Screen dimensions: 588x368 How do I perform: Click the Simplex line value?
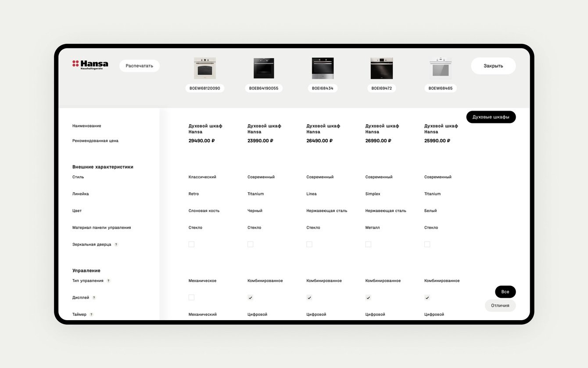click(x=373, y=194)
